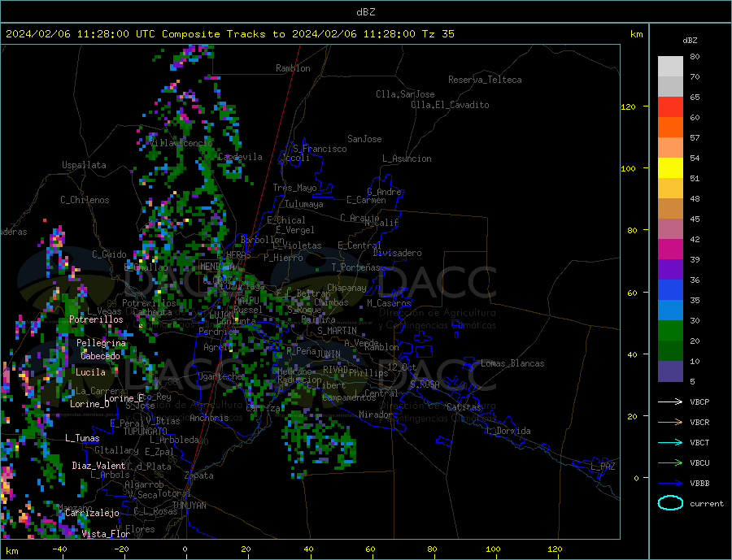Click the JUNIN map label
The image size is (732, 560).
click(x=329, y=354)
